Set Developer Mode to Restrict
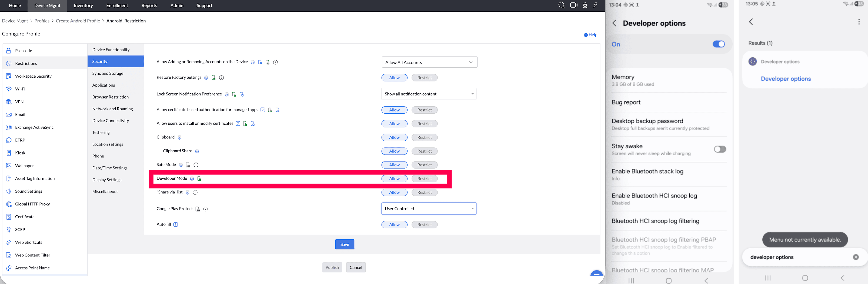The image size is (868, 284). coord(424,179)
